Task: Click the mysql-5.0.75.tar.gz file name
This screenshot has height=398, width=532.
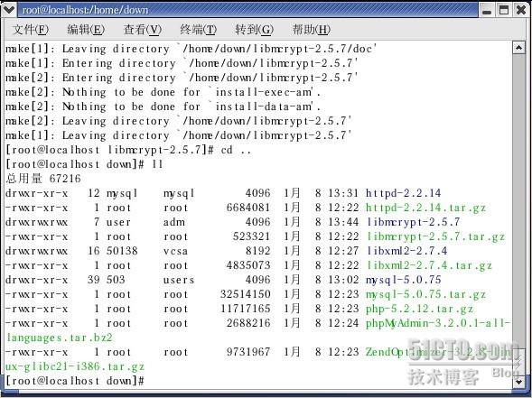Action: pyautogui.click(x=425, y=294)
